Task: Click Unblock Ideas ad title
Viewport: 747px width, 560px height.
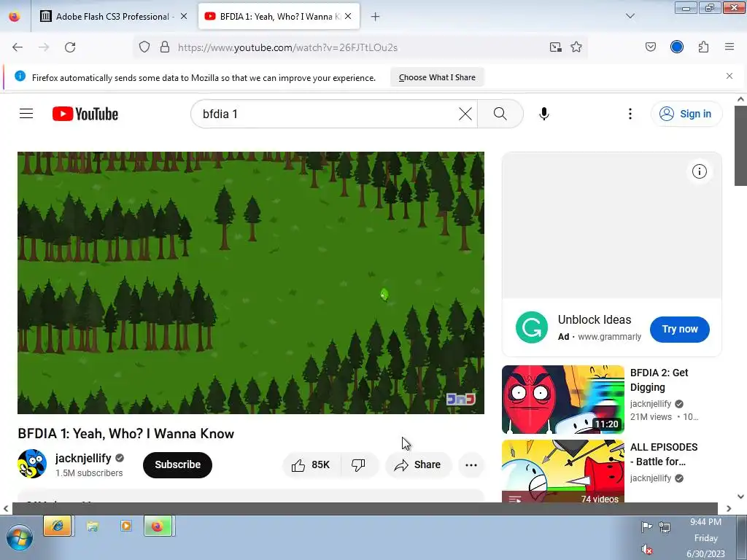Action: click(x=595, y=319)
